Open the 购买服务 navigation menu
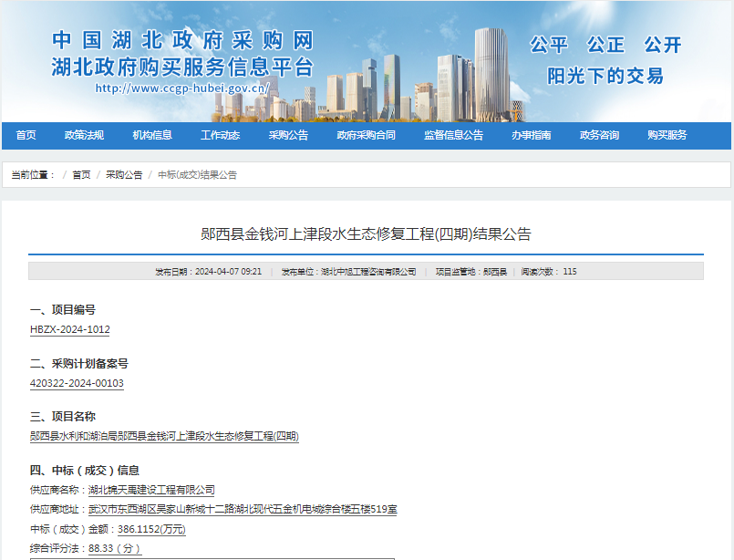Viewport: 734px width, 560px height. coord(666,134)
